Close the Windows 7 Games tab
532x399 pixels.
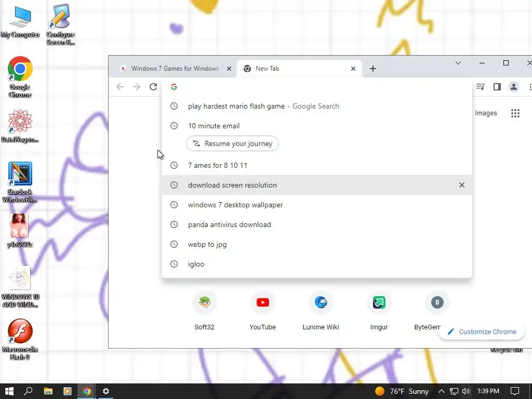tap(229, 69)
